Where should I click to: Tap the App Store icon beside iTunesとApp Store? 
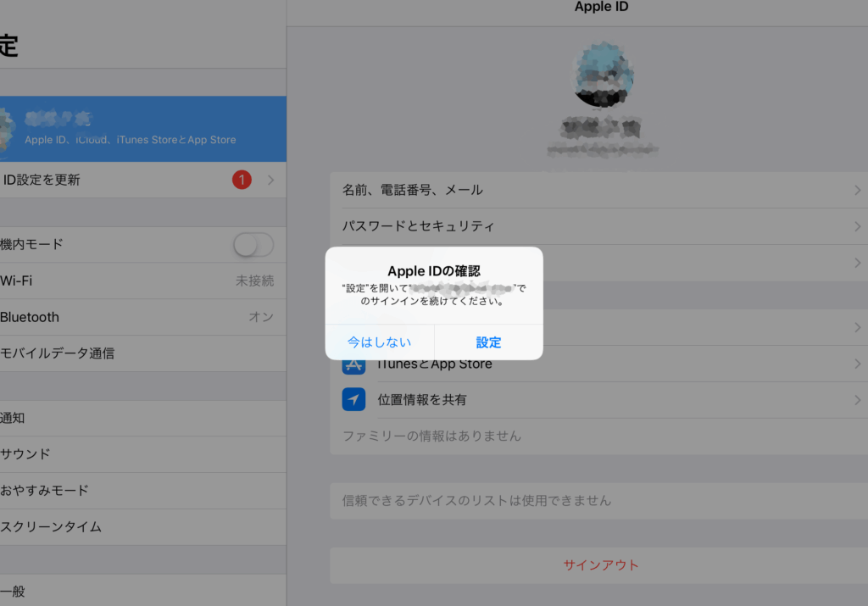[x=353, y=365]
